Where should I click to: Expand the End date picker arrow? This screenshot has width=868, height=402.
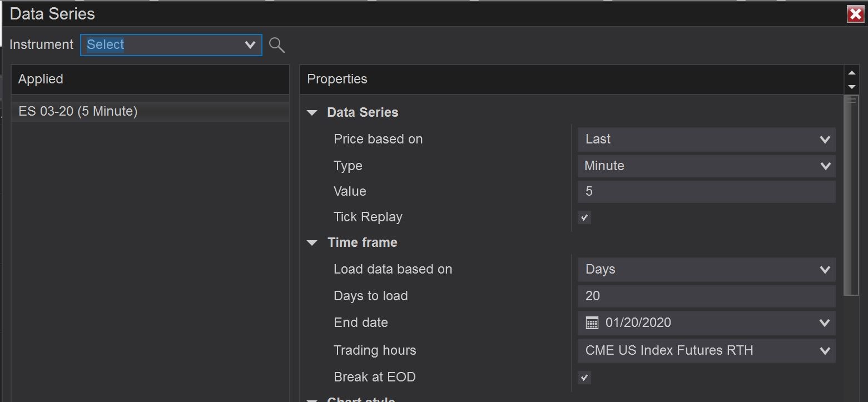click(x=825, y=323)
